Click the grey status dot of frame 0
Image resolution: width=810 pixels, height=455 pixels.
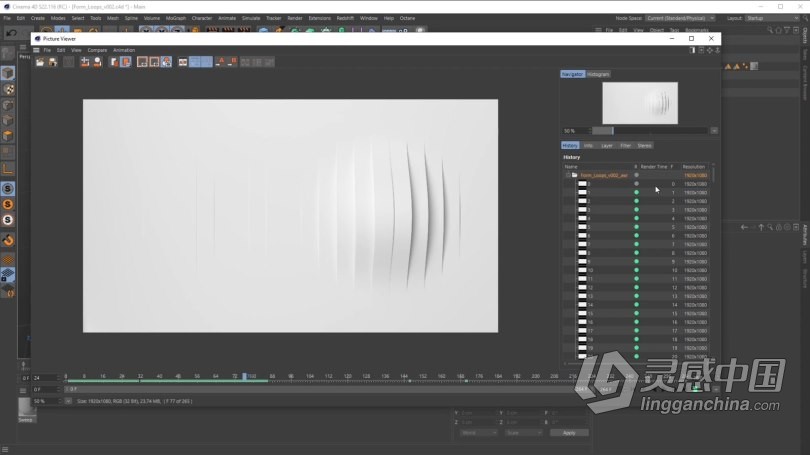(x=636, y=184)
